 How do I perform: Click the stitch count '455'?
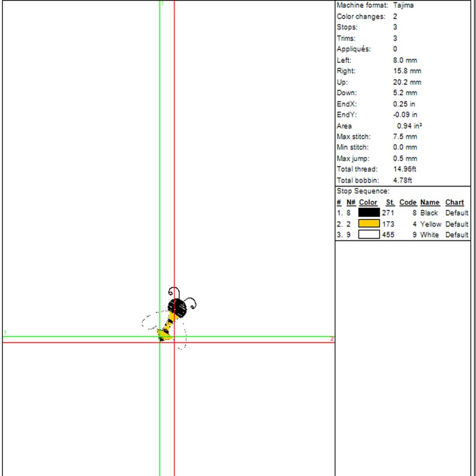click(x=388, y=234)
